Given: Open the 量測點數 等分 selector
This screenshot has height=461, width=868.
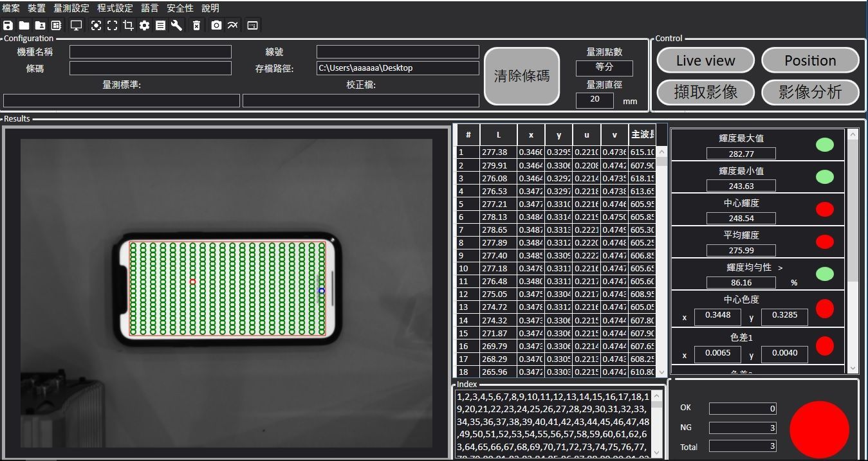Looking at the screenshot, I should pos(604,68).
